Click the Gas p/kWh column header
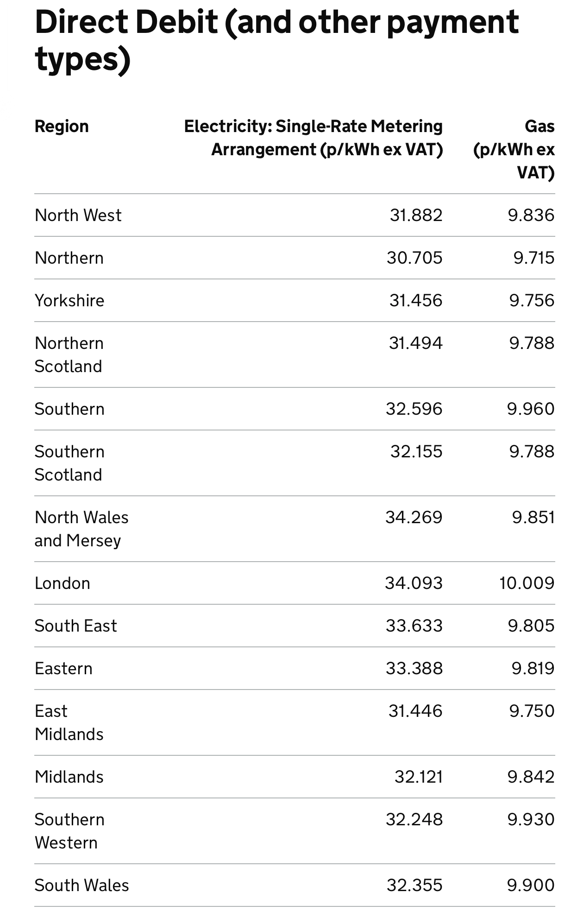 pyautogui.click(x=514, y=149)
